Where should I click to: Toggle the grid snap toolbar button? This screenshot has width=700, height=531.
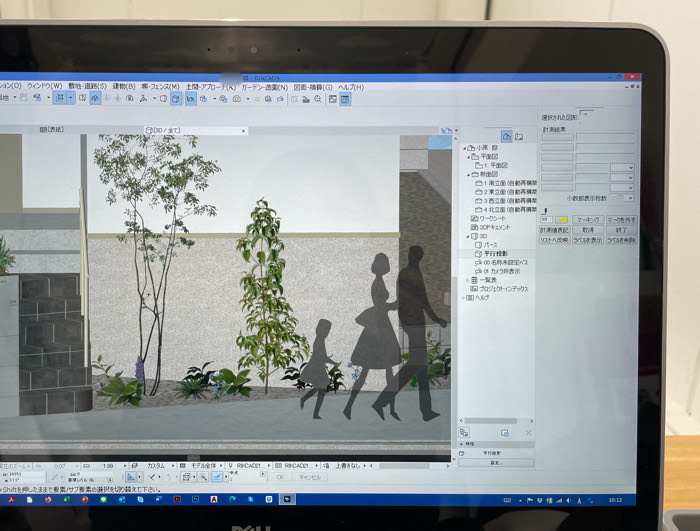pyautogui.click(x=59, y=97)
